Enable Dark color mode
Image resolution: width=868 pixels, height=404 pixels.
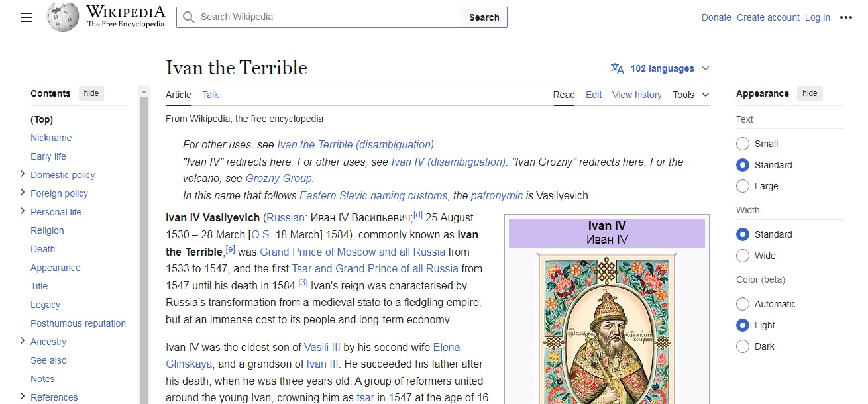point(743,346)
